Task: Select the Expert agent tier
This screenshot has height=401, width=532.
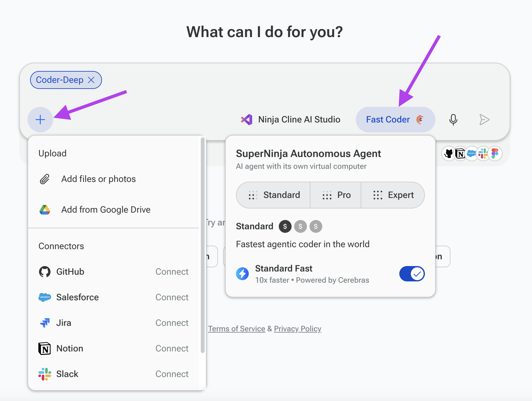Action: click(x=393, y=195)
